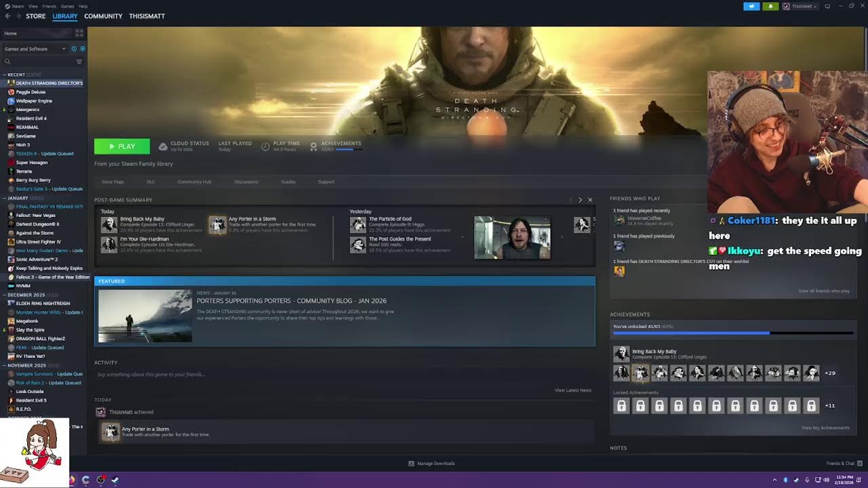
Task: Open The Particle of God achievement icon
Action: coord(358,224)
